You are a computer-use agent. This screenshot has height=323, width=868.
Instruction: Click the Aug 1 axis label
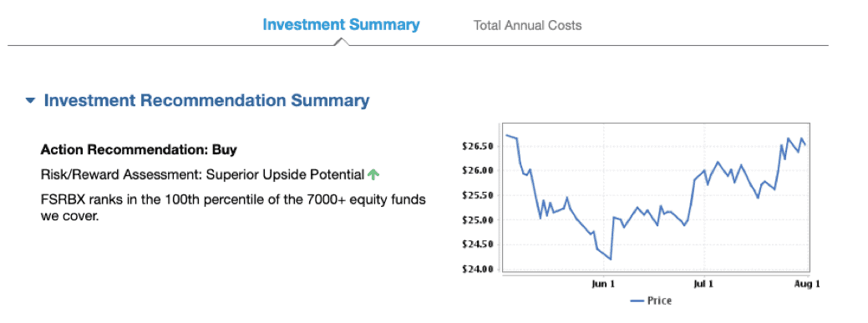coord(808,284)
